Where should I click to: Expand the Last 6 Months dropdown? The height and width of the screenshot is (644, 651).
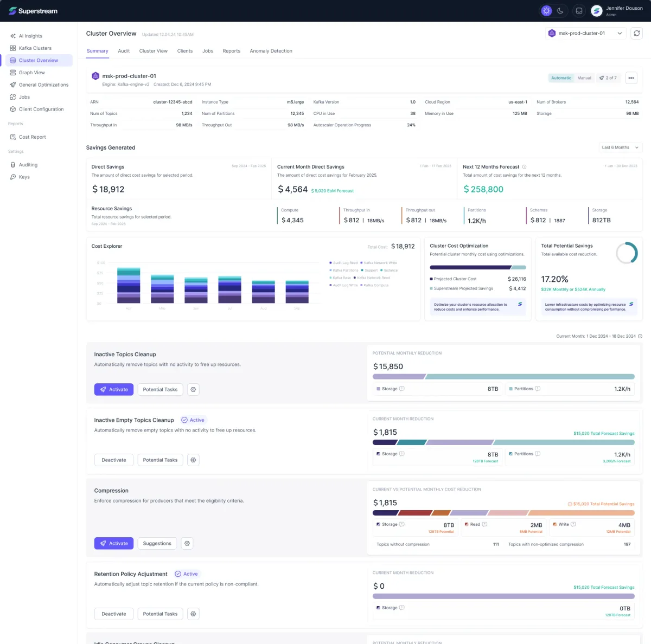coord(620,147)
